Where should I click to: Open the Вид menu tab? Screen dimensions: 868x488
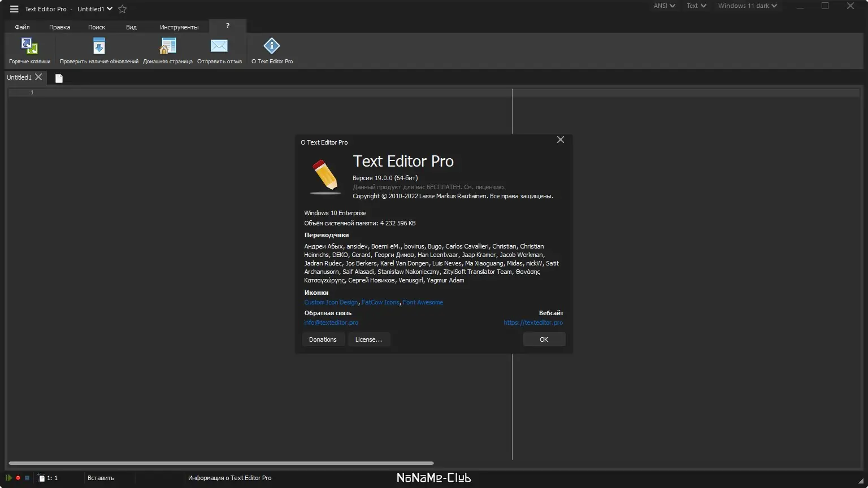pos(131,27)
